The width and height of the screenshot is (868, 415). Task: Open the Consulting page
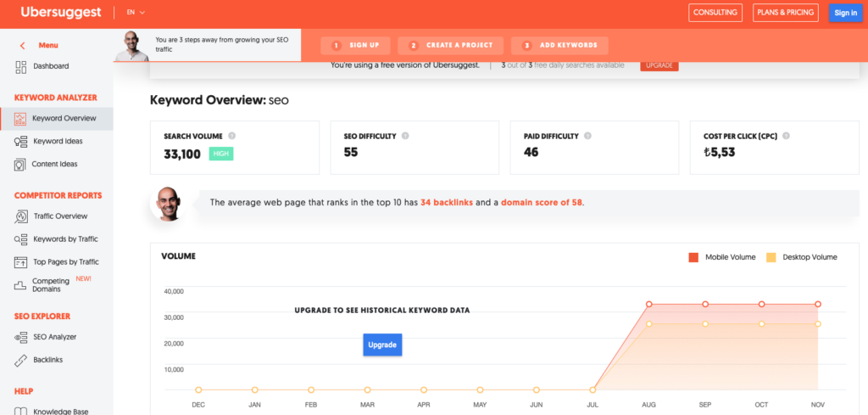tap(715, 13)
